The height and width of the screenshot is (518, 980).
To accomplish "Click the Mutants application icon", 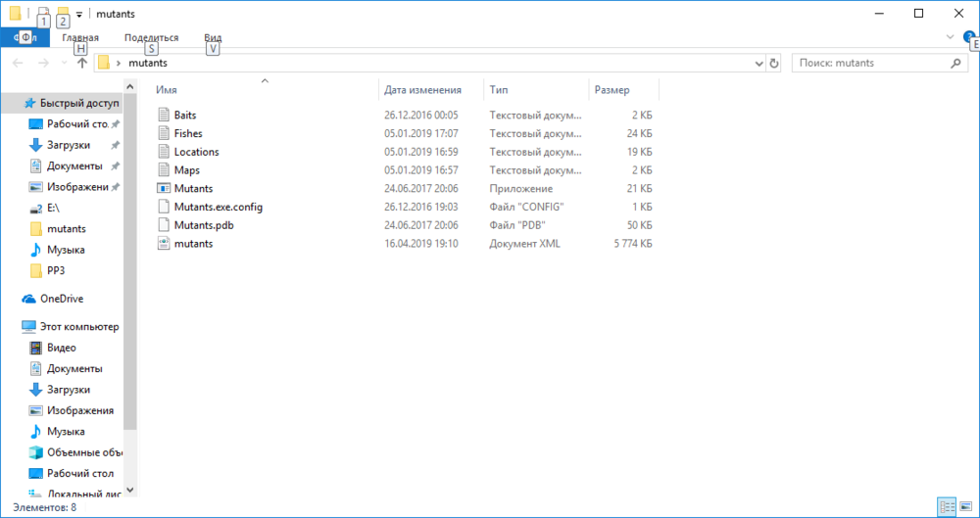I will click(x=164, y=188).
